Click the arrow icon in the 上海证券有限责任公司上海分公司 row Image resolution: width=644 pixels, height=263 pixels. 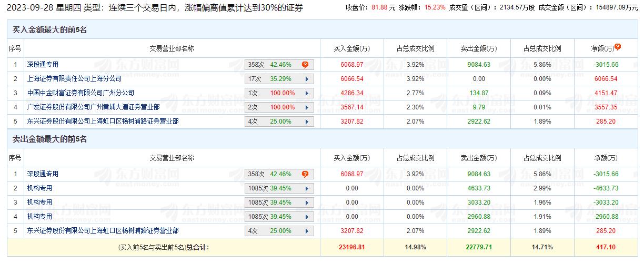[x=306, y=79]
